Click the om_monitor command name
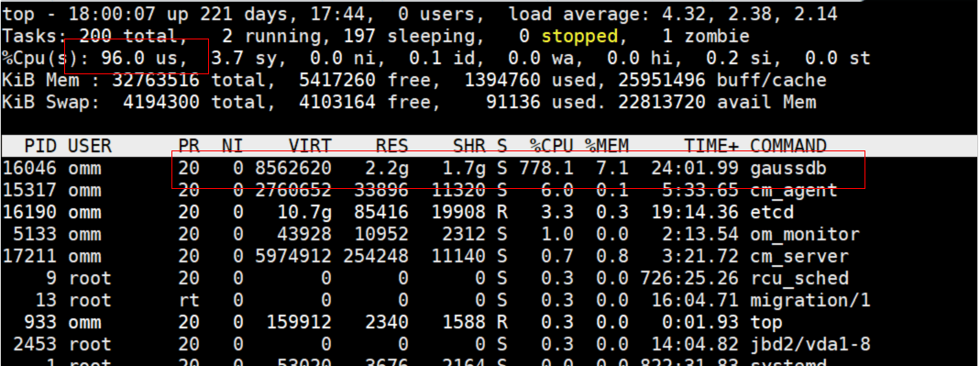Image resolution: width=980 pixels, height=366 pixels. pos(805,235)
